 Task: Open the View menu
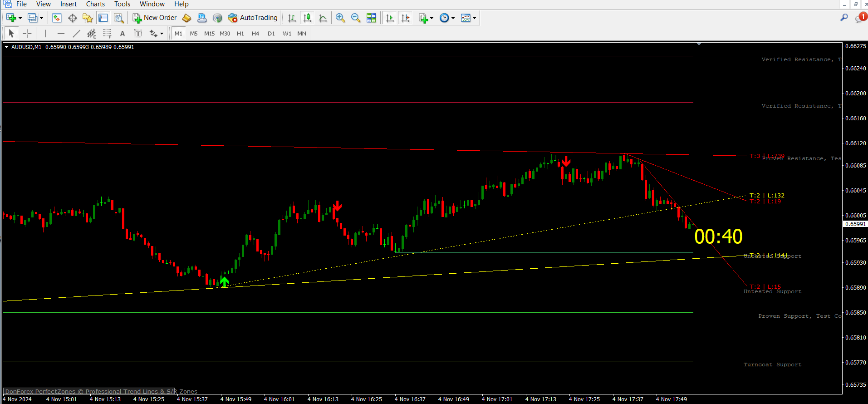click(44, 4)
